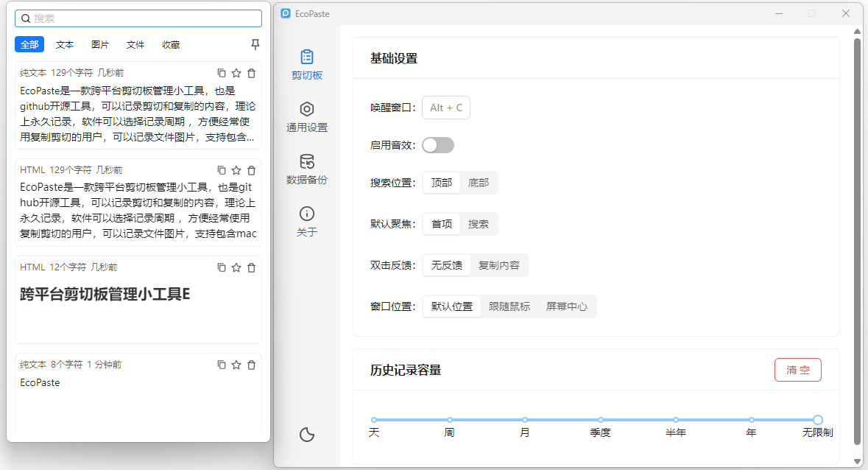Set 窗口位置 to 屏幕中心
The image size is (868, 470).
(x=566, y=306)
